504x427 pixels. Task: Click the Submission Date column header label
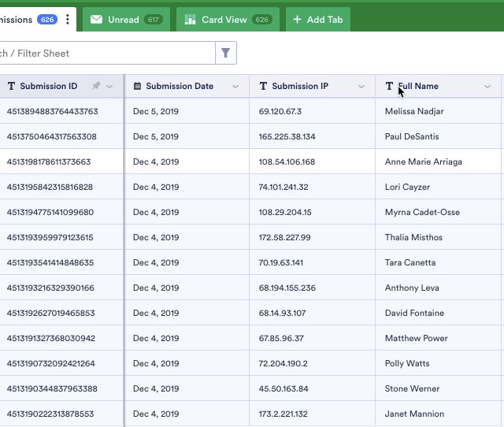(x=180, y=86)
